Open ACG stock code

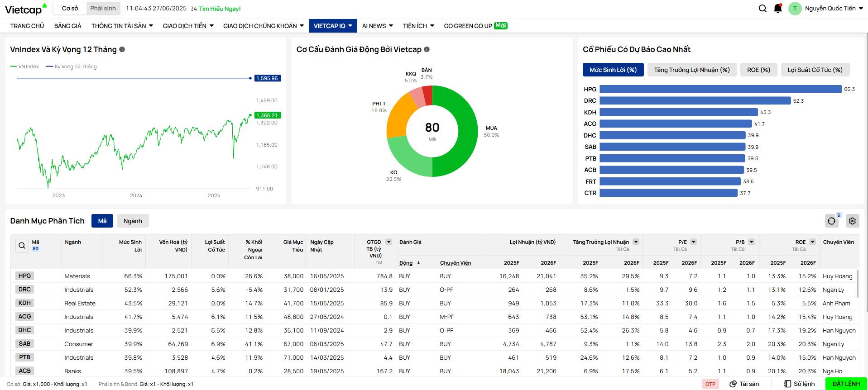pyautogui.click(x=24, y=316)
